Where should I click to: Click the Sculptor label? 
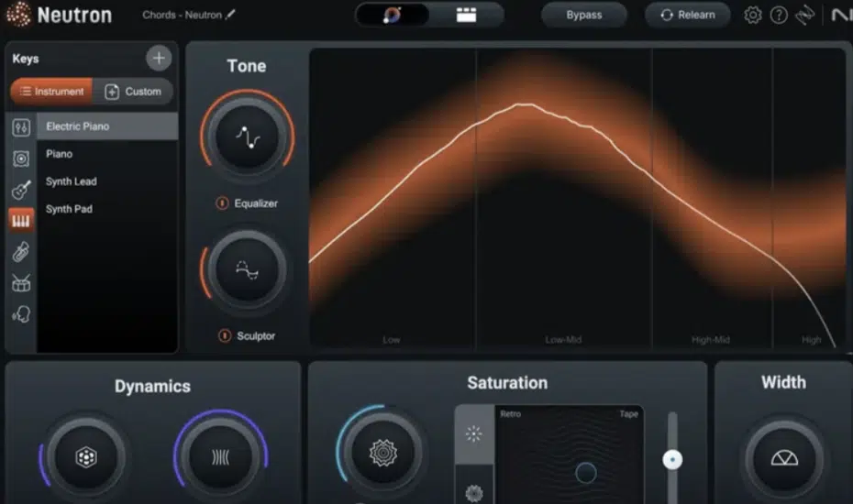point(256,336)
